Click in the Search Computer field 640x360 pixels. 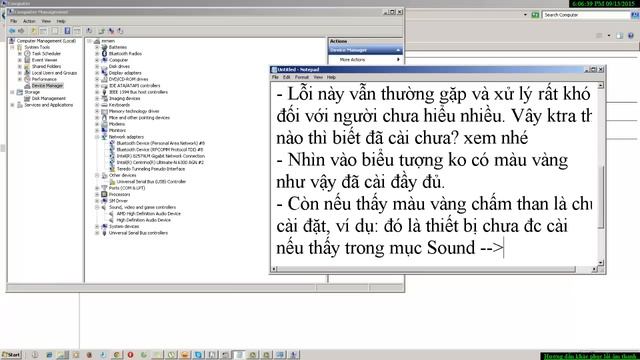click(587, 15)
